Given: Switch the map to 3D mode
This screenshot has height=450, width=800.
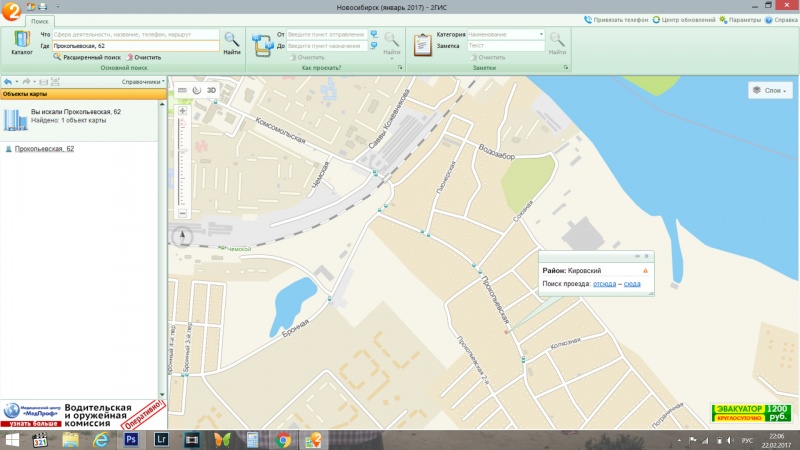Looking at the screenshot, I should 211,90.
